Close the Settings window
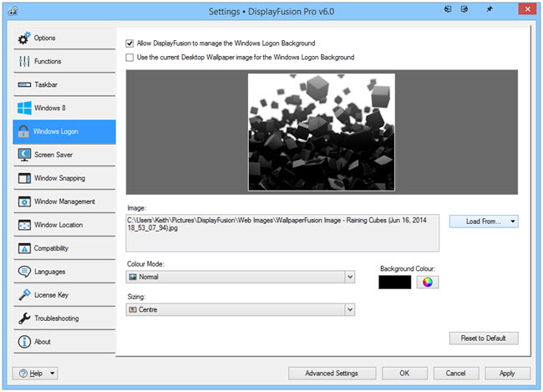This screenshot has width=543, height=392. 527,9
